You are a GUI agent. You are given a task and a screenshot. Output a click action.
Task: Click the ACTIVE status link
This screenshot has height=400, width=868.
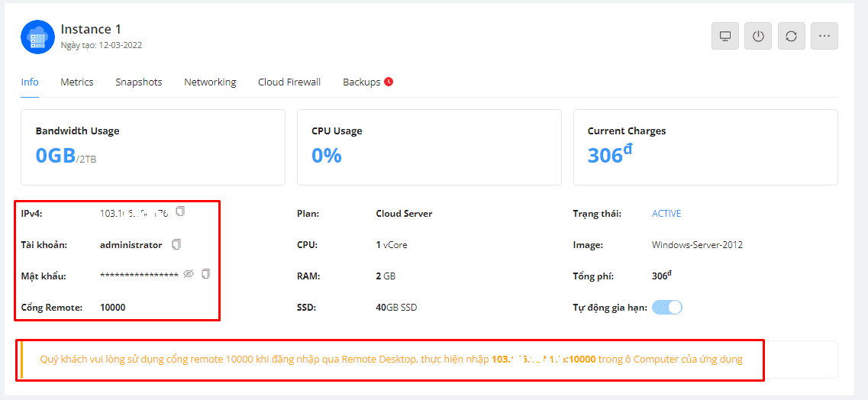(666, 214)
